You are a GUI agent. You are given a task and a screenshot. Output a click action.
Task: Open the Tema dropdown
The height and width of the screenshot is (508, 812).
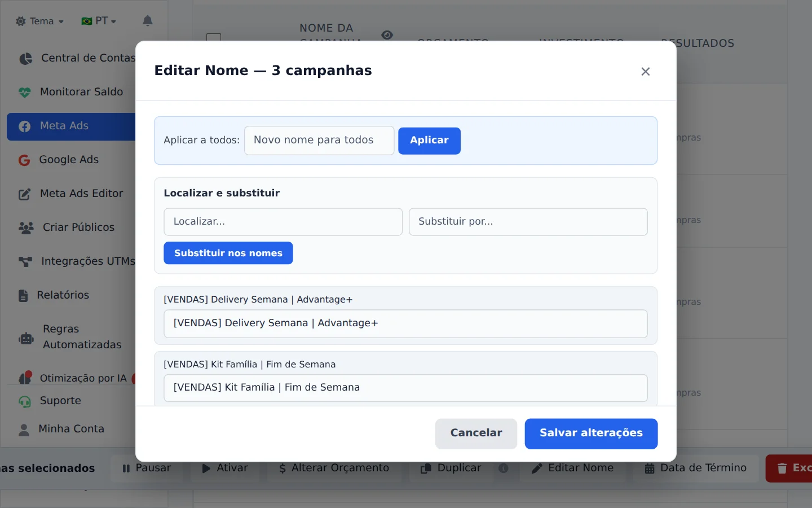tap(39, 21)
